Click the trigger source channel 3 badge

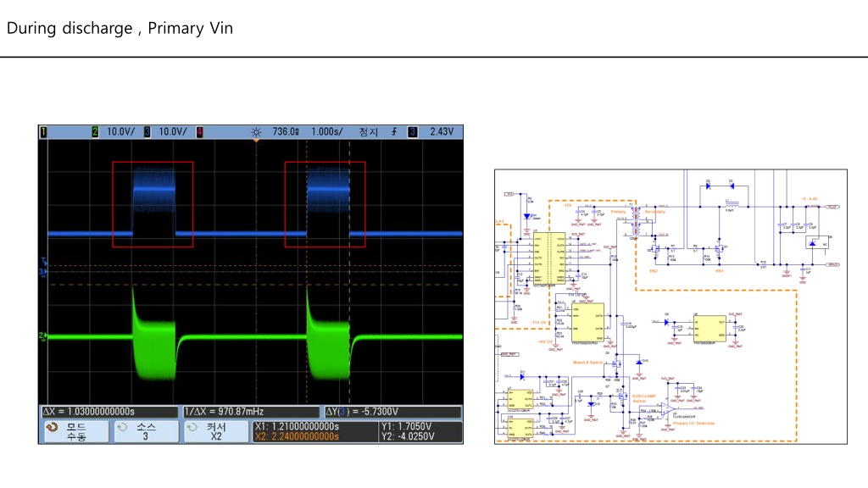413,131
